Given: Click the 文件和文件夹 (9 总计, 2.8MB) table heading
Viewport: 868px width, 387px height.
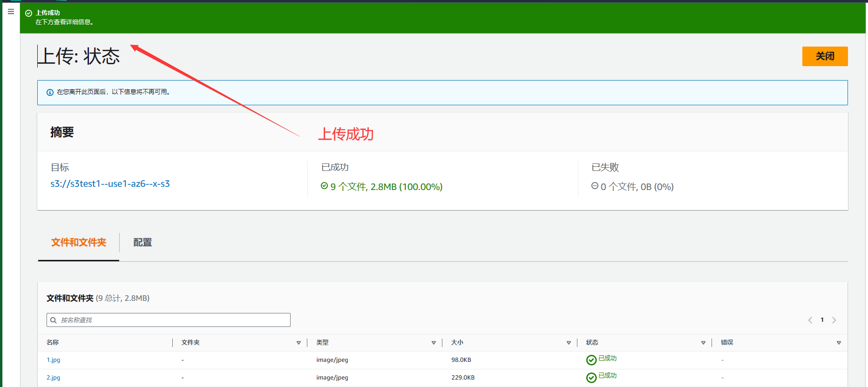Looking at the screenshot, I should pos(98,298).
